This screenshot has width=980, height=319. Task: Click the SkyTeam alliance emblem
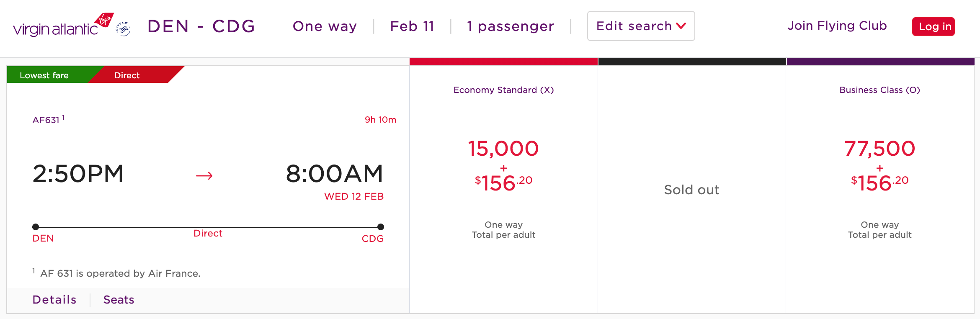(123, 29)
